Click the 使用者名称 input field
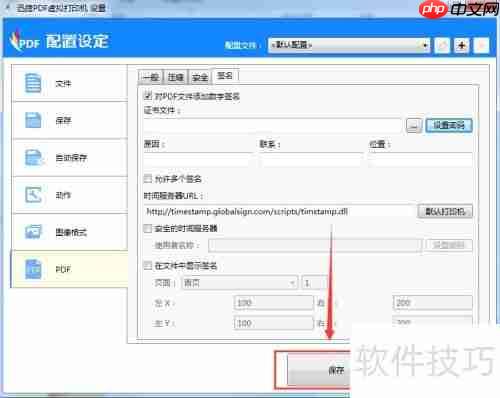Viewport: 500px width, 398px height. [315, 246]
